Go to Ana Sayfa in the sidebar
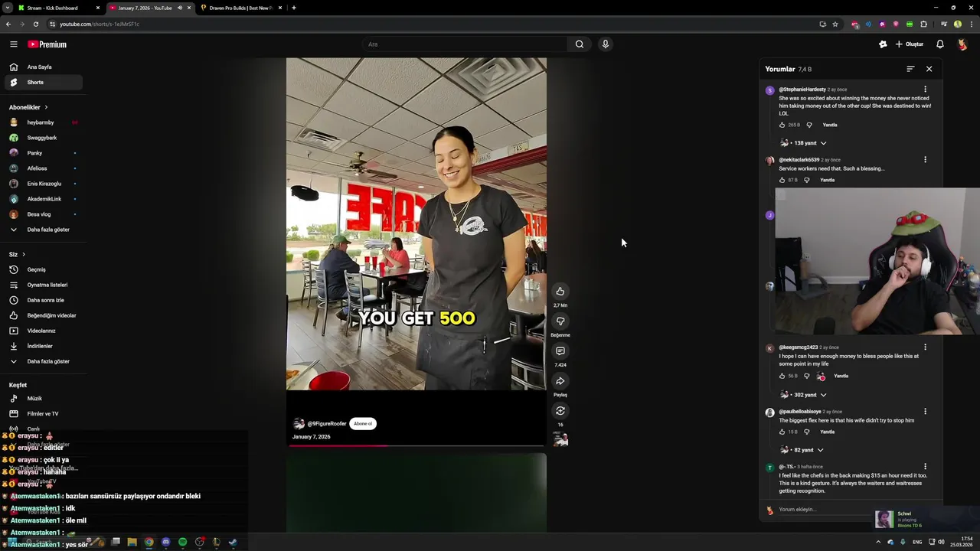The image size is (980, 551). [x=44, y=67]
